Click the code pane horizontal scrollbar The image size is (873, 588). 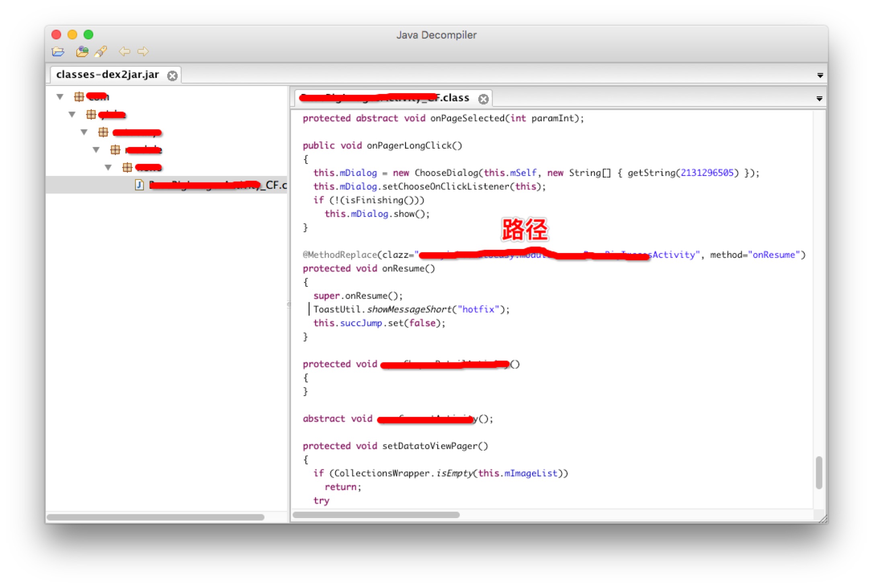pos(376,515)
